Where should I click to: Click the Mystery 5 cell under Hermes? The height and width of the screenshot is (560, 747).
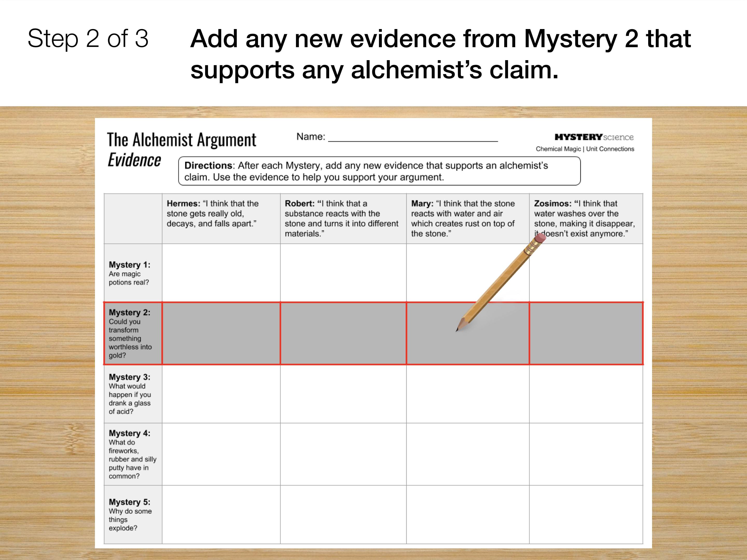[221, 514]
